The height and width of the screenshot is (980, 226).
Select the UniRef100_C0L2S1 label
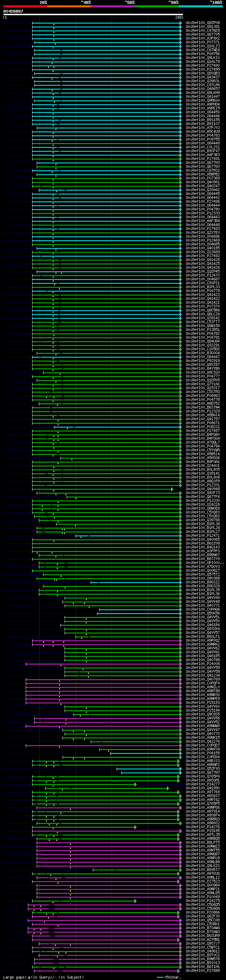pos(202,147)
